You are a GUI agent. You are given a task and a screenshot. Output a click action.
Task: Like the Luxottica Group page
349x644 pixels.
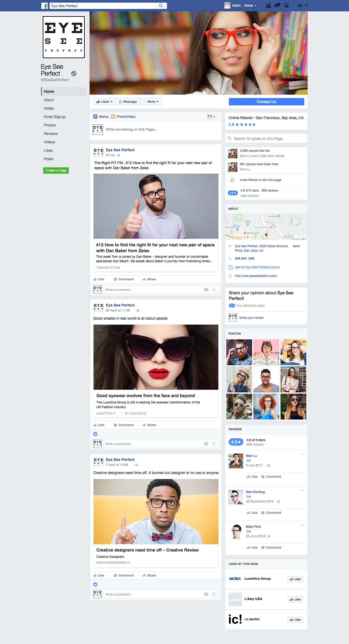(295, 579)
